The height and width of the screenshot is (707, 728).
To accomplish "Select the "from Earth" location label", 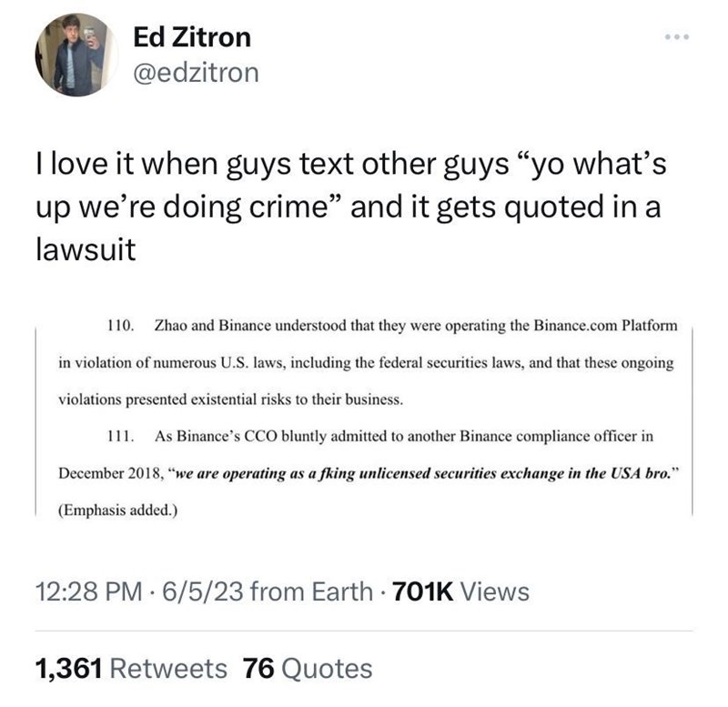I will (x=309, y=592).
